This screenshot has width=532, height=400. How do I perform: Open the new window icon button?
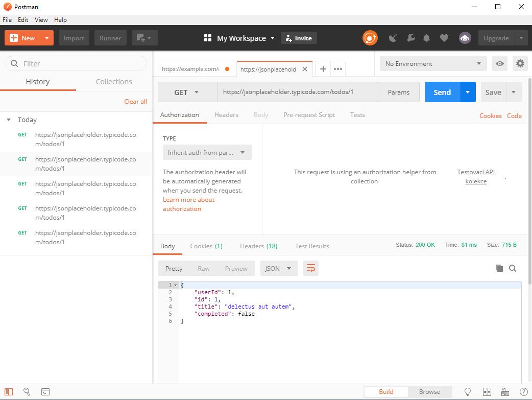(144, 38)
